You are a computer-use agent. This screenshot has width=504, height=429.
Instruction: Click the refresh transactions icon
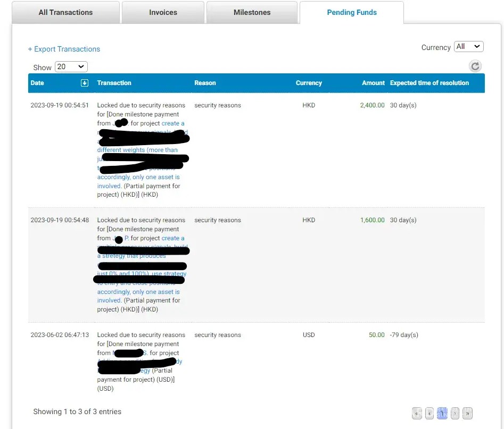click(x=475, y=66)
